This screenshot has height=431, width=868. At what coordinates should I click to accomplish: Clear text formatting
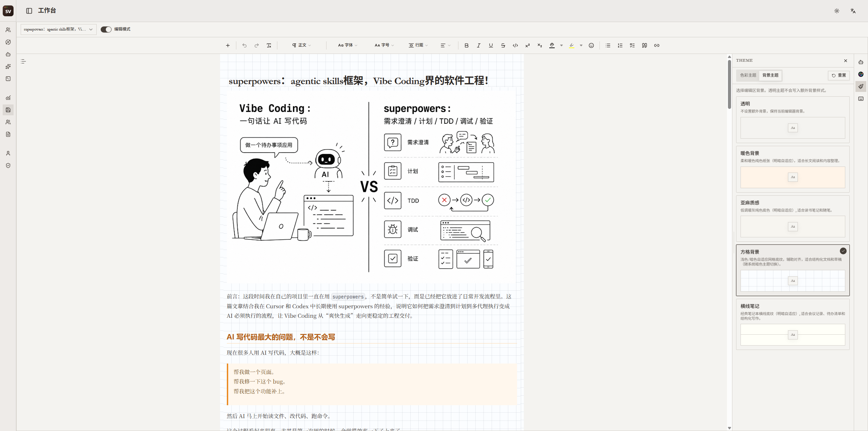269,45
